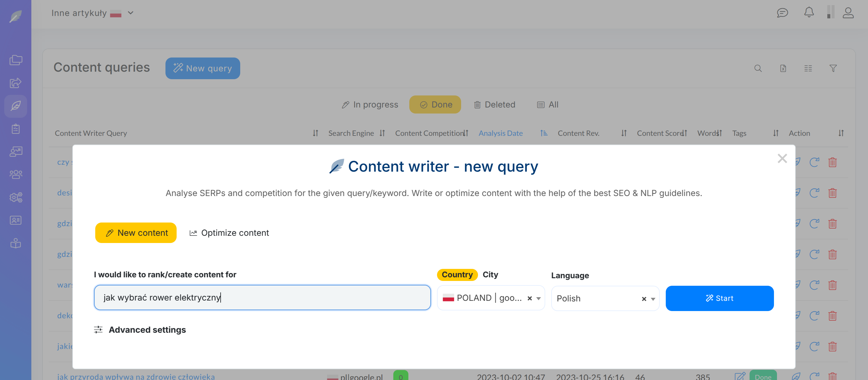Open the Language dropdown
Viewport: 868px width, 380px height.
tap(653, 299)
